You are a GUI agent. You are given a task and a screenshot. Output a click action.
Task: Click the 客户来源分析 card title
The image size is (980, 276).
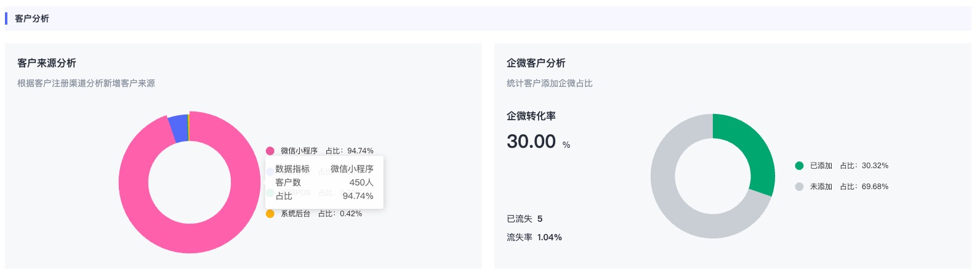[47, 63]
